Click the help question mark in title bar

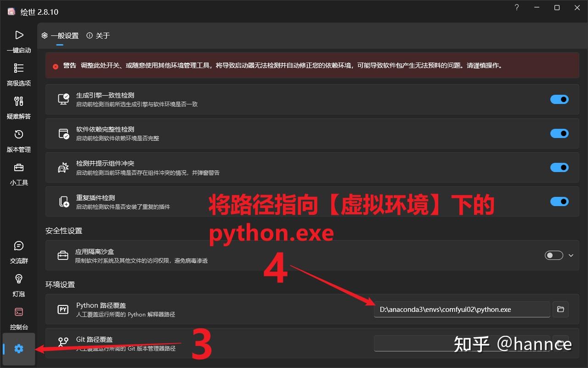click(516, 7)
